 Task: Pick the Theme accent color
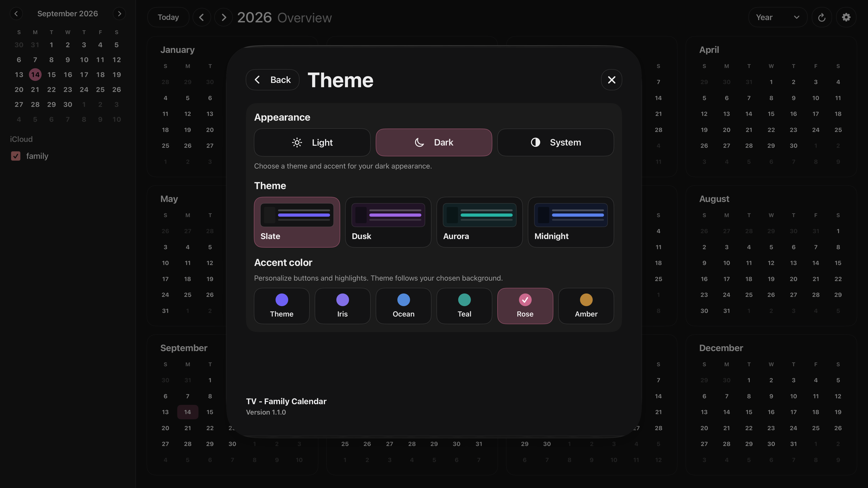(282, 306)
